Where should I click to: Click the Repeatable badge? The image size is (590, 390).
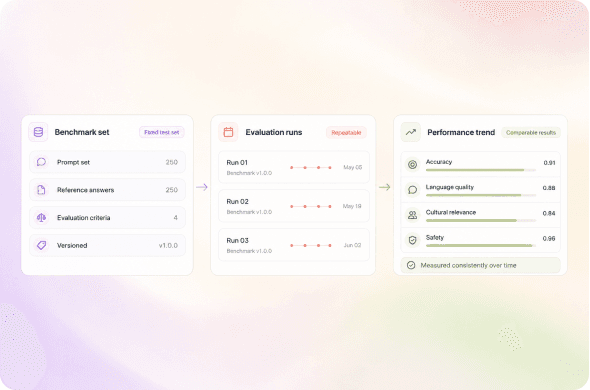pos(346,133)
